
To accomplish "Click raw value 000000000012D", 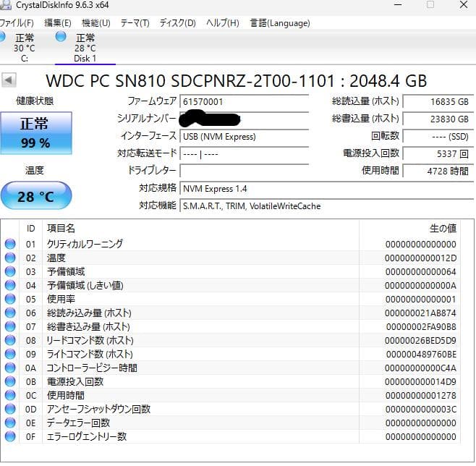I will pyautogui.click(x=421, y=258).
